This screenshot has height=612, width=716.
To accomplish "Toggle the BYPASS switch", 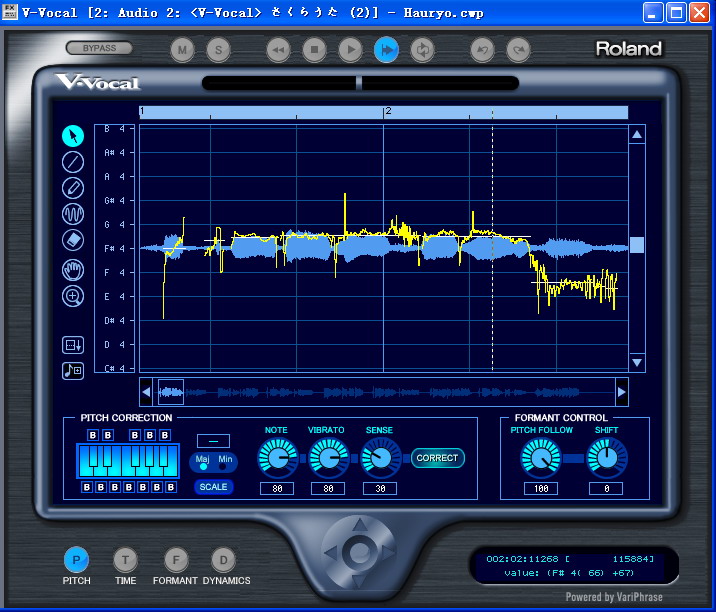I will pyautogui.click(x=99, y=48).
